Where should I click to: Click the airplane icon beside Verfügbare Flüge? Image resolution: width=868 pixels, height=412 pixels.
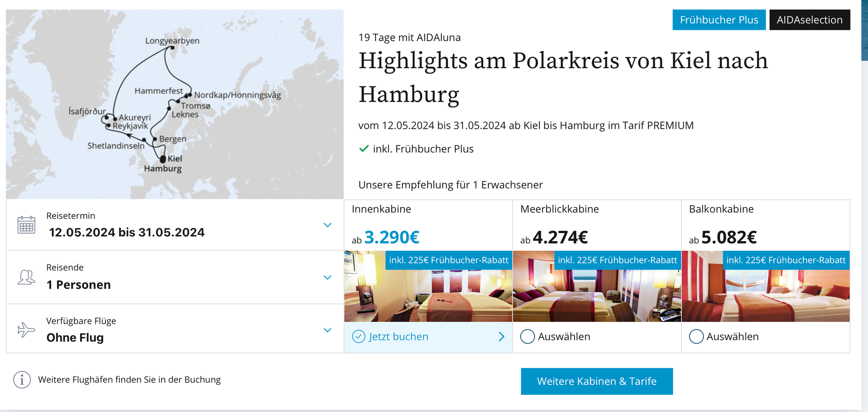26,330
